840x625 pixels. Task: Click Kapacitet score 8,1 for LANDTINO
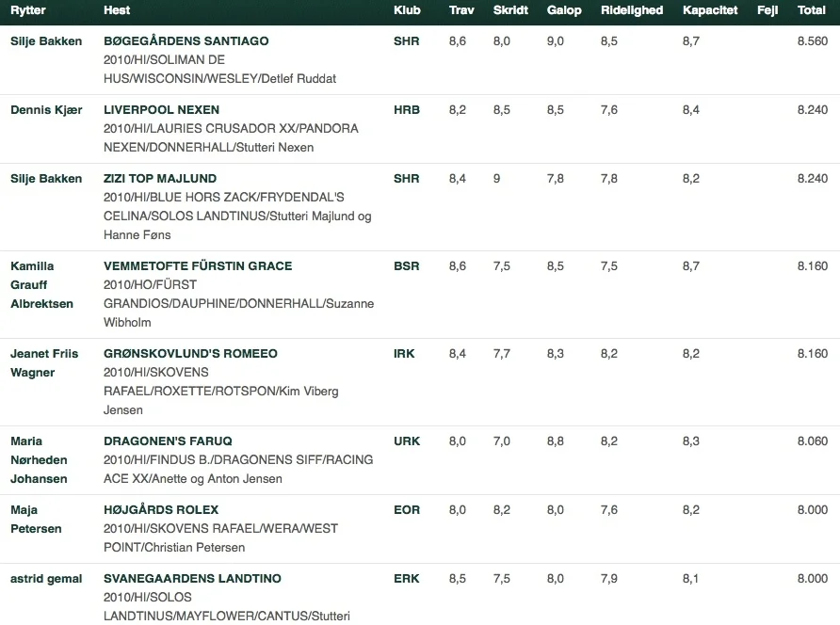pos(690,578)
